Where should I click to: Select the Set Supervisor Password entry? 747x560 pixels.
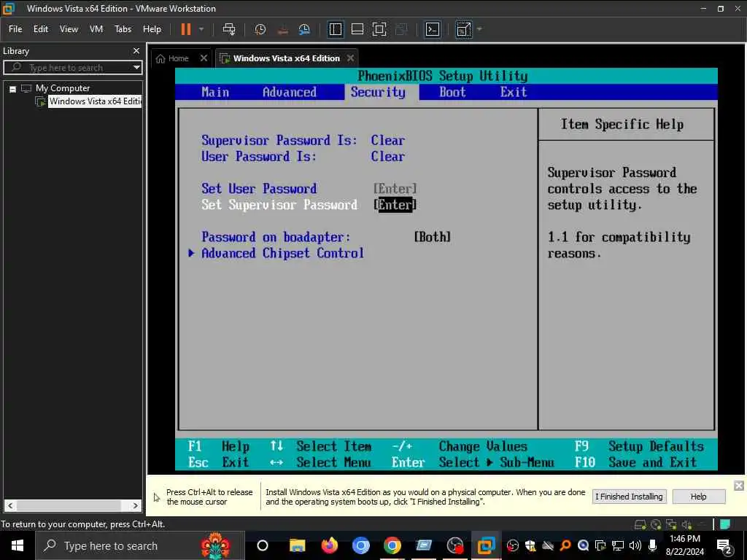tap(279, 205)
